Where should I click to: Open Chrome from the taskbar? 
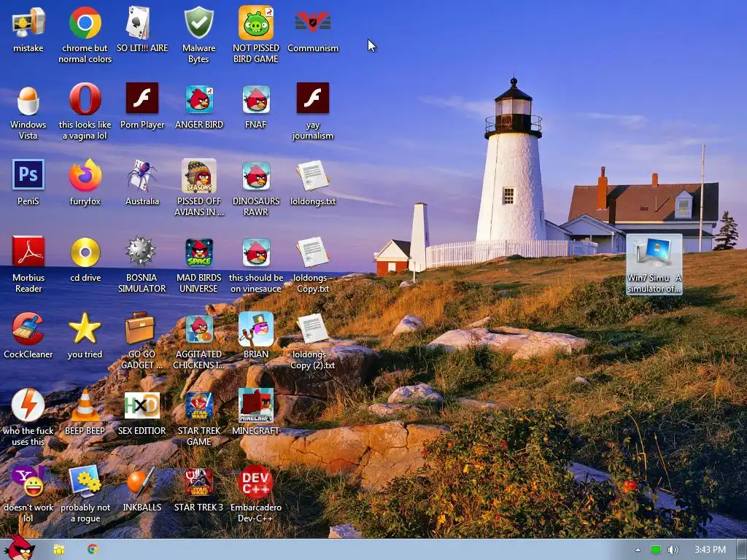93,549
